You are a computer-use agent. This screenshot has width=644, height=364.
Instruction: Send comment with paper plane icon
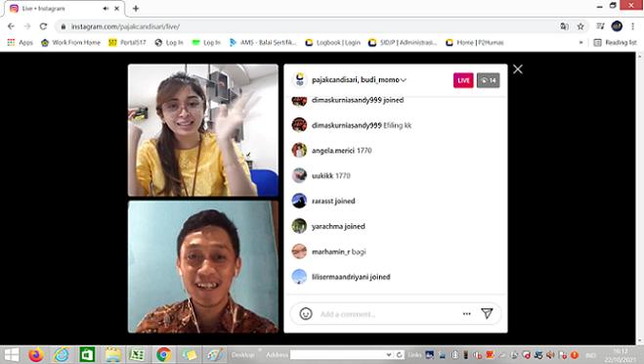(487, 314)
